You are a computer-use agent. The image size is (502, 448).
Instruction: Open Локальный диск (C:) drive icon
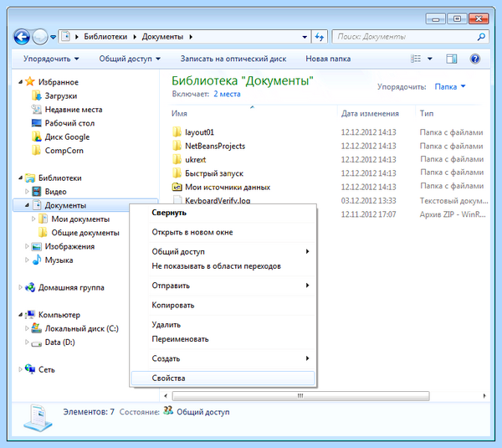[x=37, y=328]
